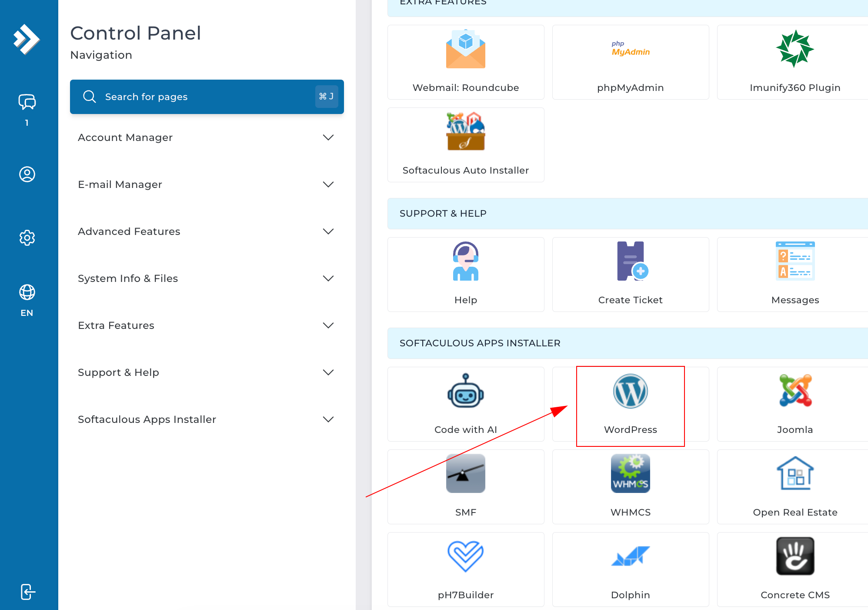Change language via the globe icon
The height and width of the screenshot is (610, 868).
(27, 292)
